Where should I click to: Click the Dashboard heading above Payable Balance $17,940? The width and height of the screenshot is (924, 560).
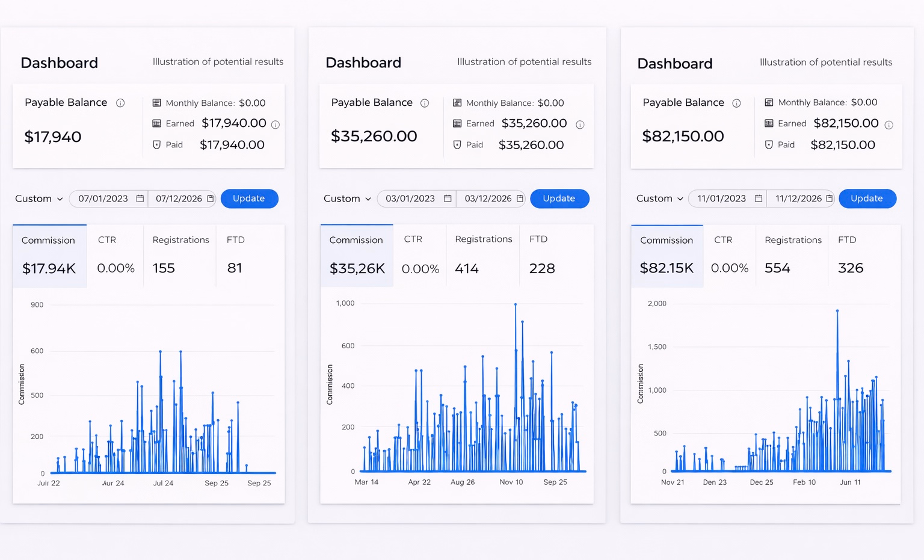point(59,63)
